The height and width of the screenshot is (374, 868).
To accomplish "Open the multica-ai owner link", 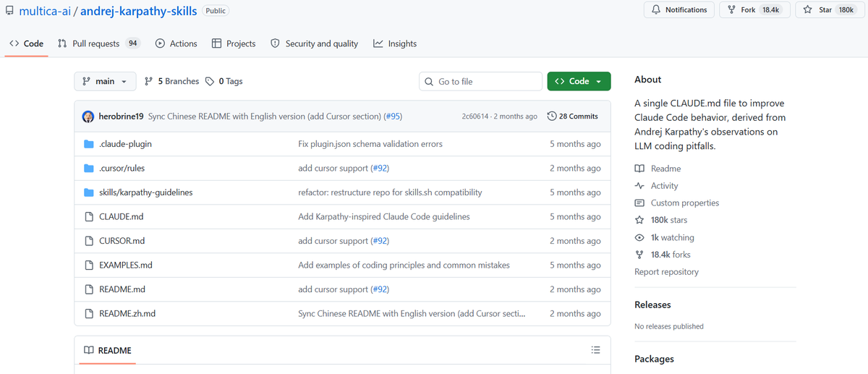I will (x=45, y=11).
